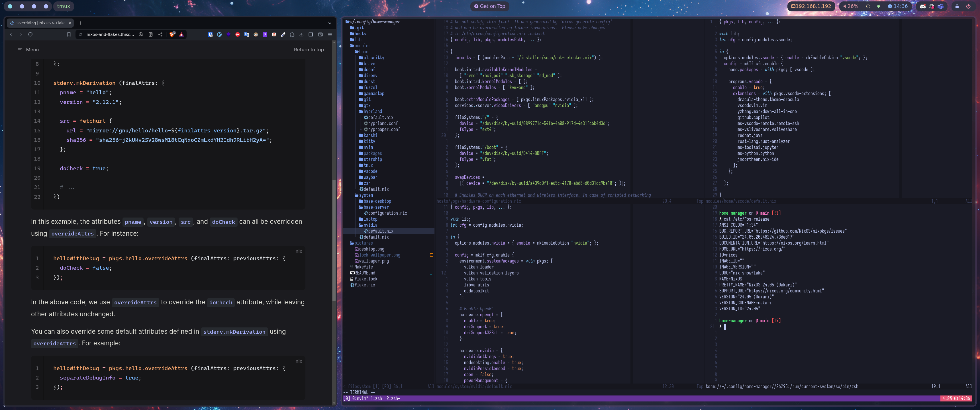Click the zoom magnifier in address bar
The height and width of the screenshot is (410, 980).
tap(141, 34)
